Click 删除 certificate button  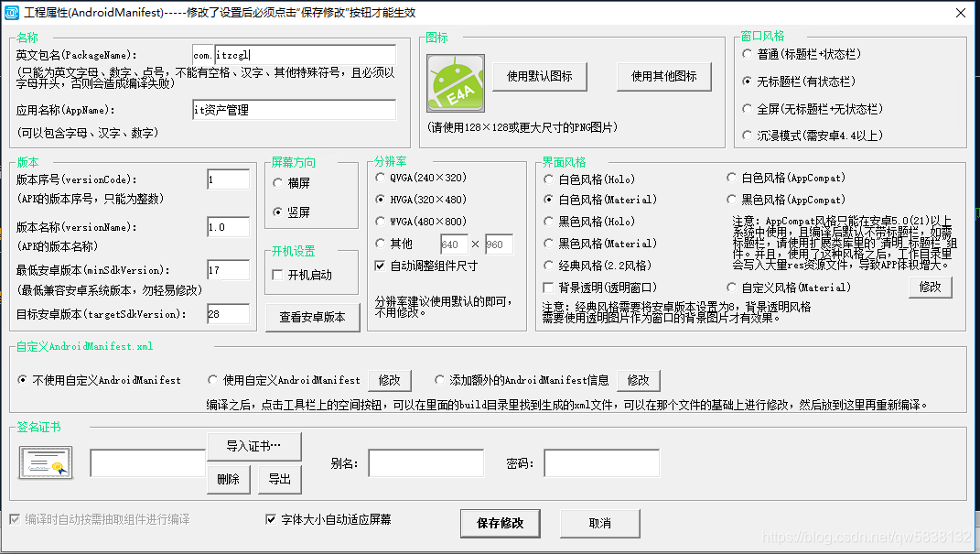coord(228,479)
